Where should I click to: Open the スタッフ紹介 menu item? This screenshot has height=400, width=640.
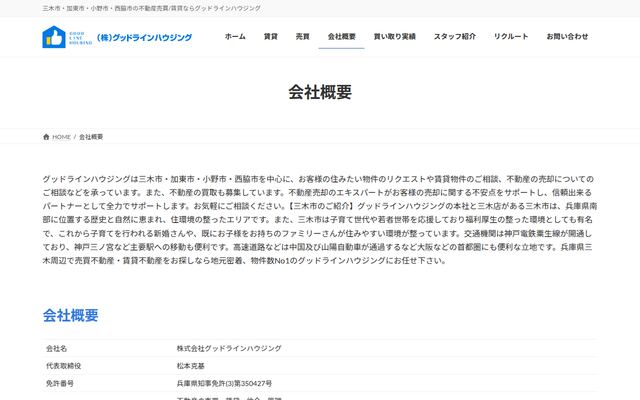point(455,36)
